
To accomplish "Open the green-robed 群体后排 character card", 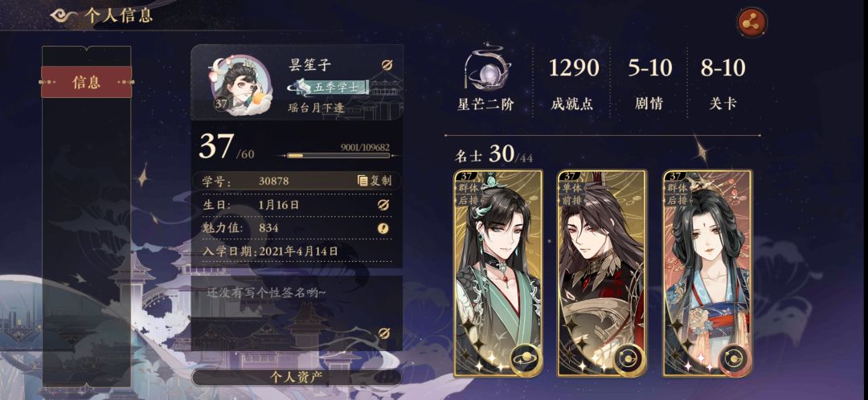I will (x=497, y=273).
